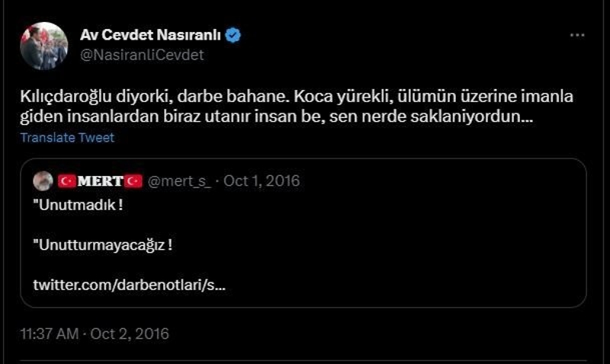Click the Turkish flag emoji after MERT
The width and height of the screenshot is (610, 364).
pos(134,180)
